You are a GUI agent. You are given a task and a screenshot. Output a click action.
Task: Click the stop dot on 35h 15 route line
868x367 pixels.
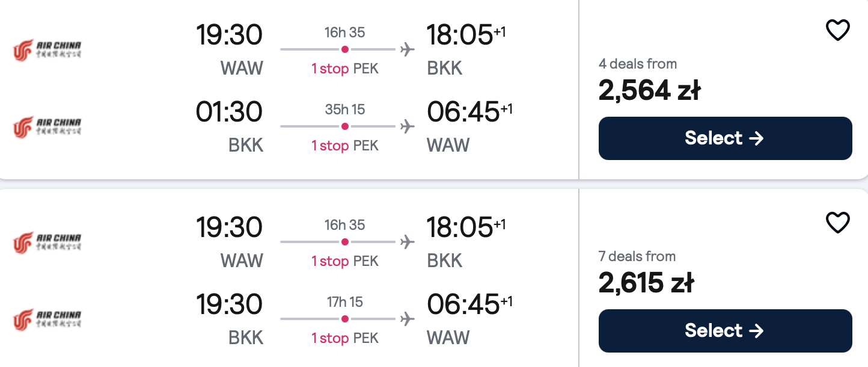pos(345,126)
